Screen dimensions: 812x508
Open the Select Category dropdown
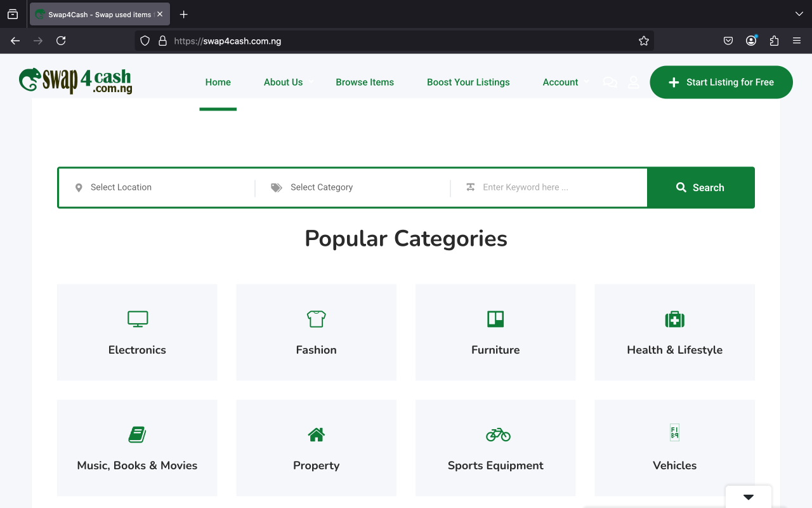pyautogui.click(x=355, y=187)
